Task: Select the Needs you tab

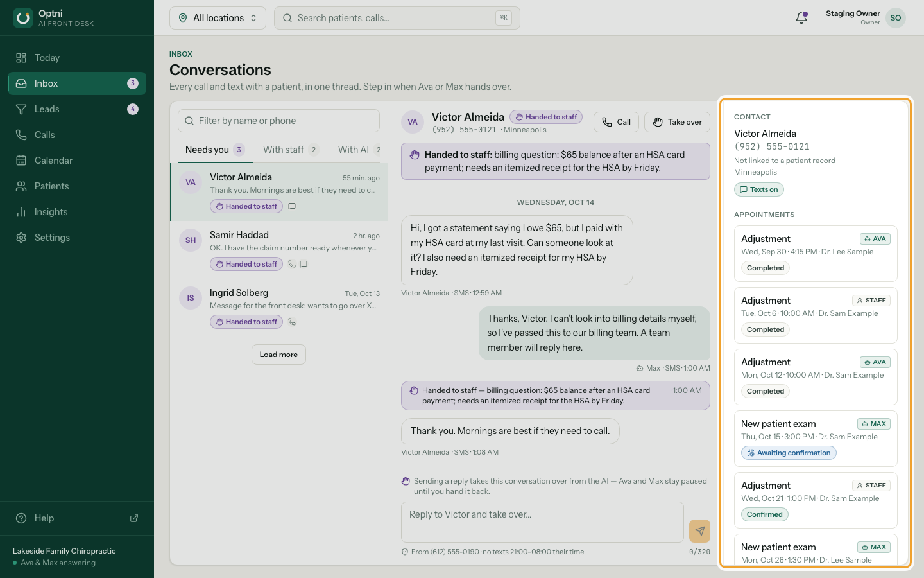Action: click(215, 150)
